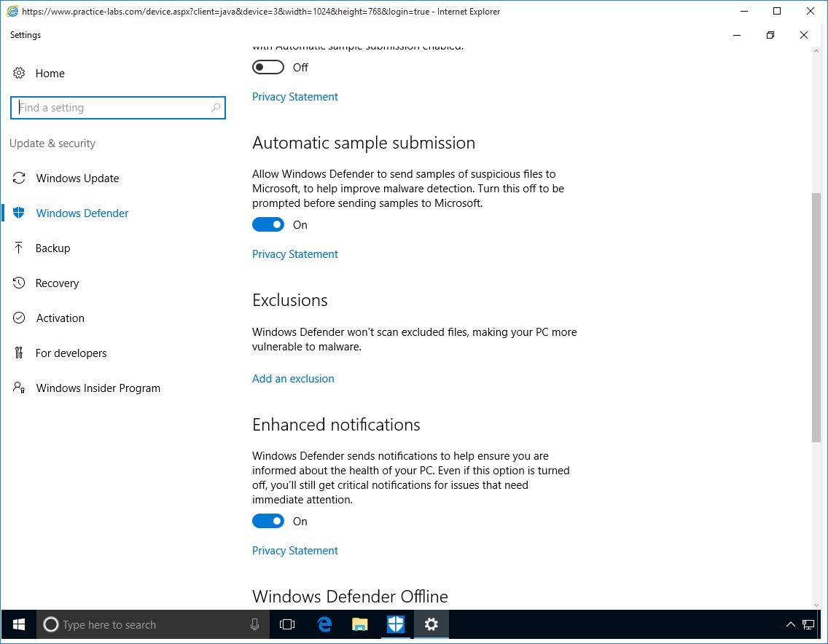Screen dimensions: 828x644
Task: Click the Windows Defender Offline heading
Action: (x=350, y=596)
